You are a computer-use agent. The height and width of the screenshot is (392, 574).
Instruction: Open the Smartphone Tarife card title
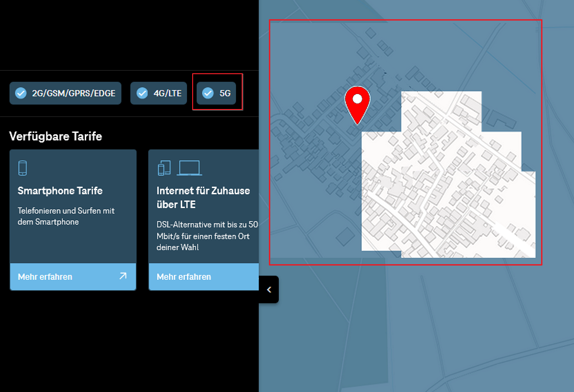click(x=60, y=191)
